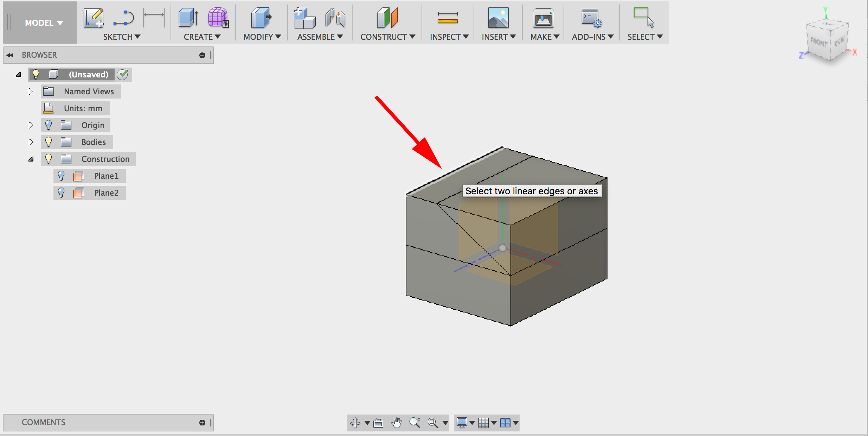Open the ADD-INS menu
The height and width of the screenshot is (436, 868).
point(592,37)
